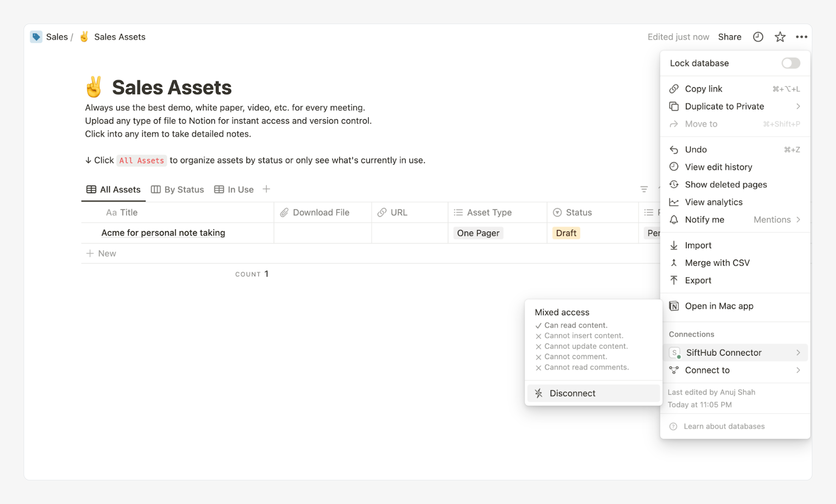Toggle the Lock database switch
The width and height of the screenshot is (836, 504).
(x=791, y=63)
